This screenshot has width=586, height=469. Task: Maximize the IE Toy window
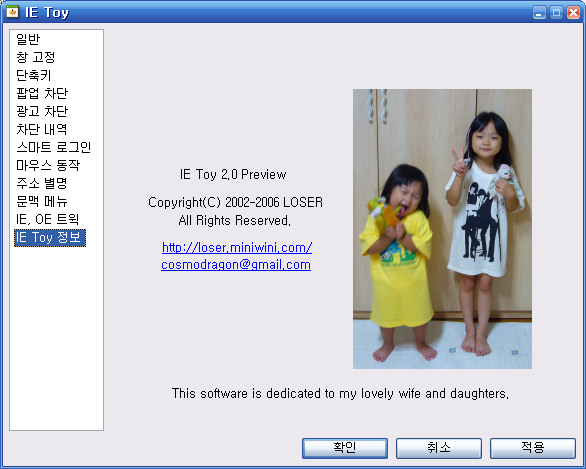click(x=556, y=13)
